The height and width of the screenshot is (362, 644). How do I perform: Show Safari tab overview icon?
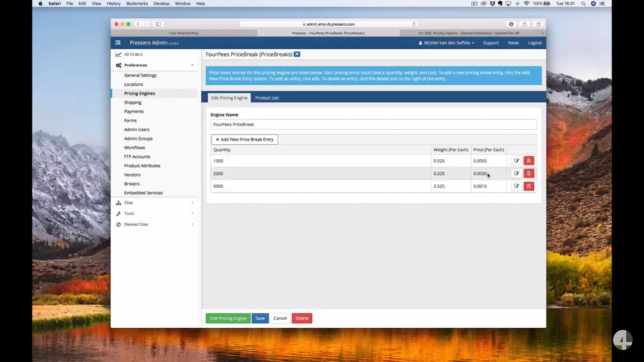(537, 24)
